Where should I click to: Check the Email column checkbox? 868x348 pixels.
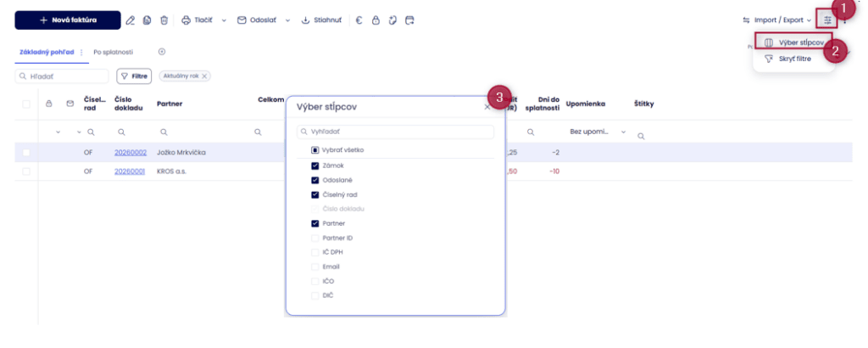pos(315,267)
